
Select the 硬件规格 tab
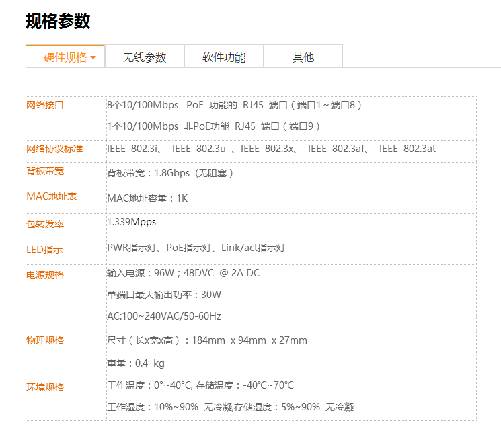[65, 57]
